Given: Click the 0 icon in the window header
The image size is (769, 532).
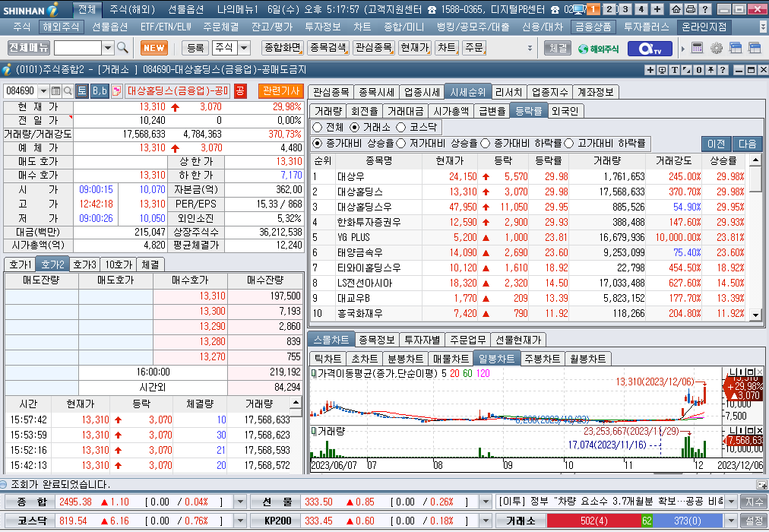Looking at the screenshot, I should tap(699, 70).
